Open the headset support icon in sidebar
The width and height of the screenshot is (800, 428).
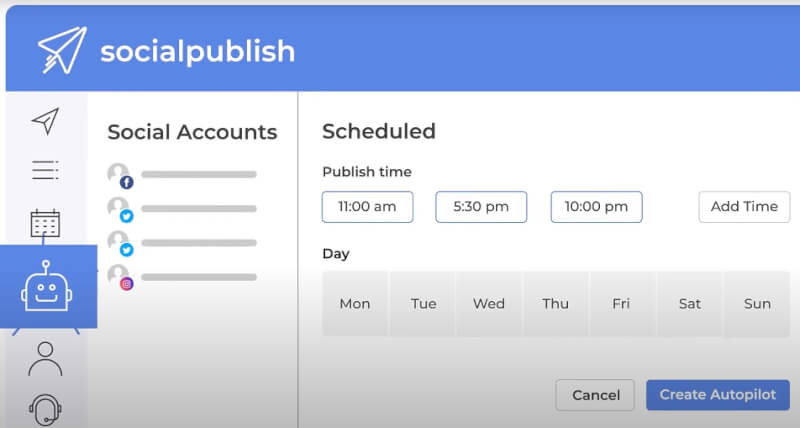tap(45, 409)
